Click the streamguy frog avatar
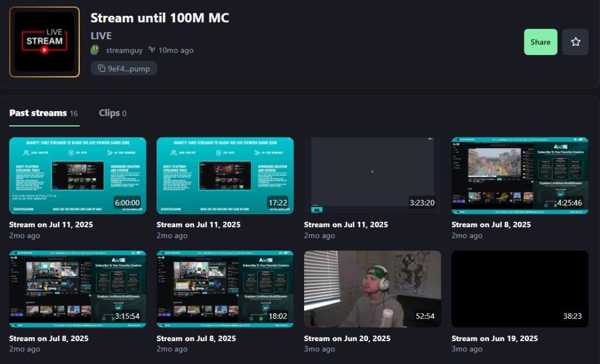600x364 pixels. coord(96,50)
